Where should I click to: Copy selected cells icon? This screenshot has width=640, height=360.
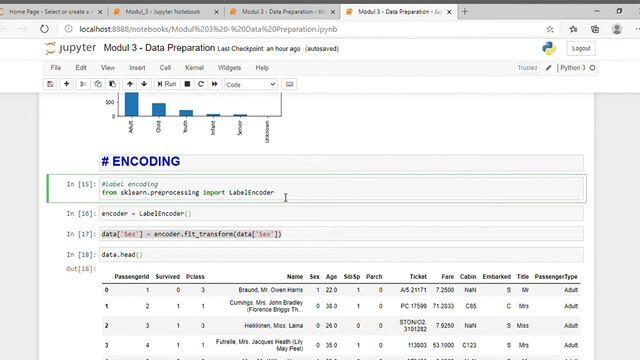pos(98,84)
